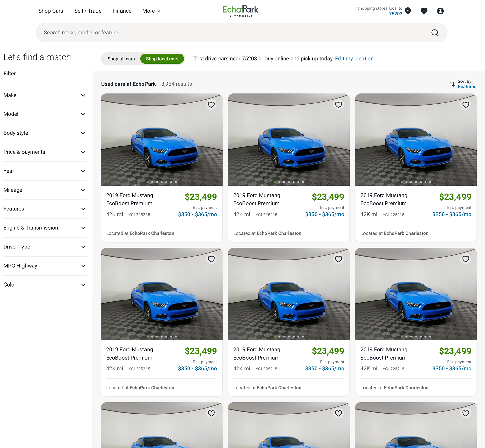Click the magnifying glass search icon
This screenshot has height=448, width=485.
435,33
